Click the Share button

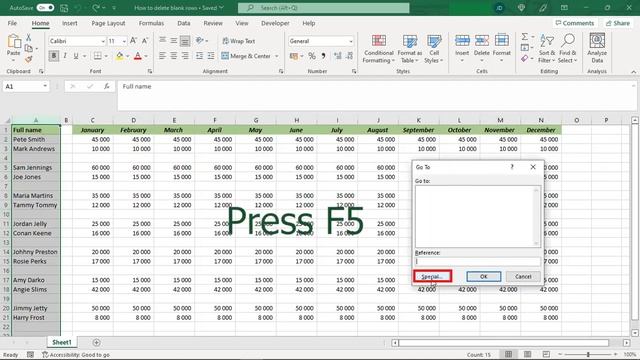pos(618,23)
